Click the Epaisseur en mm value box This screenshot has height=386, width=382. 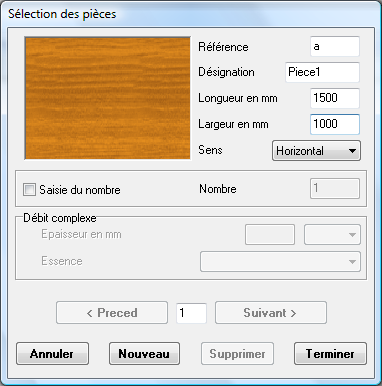pyautogui.click(x=270, y=235)
